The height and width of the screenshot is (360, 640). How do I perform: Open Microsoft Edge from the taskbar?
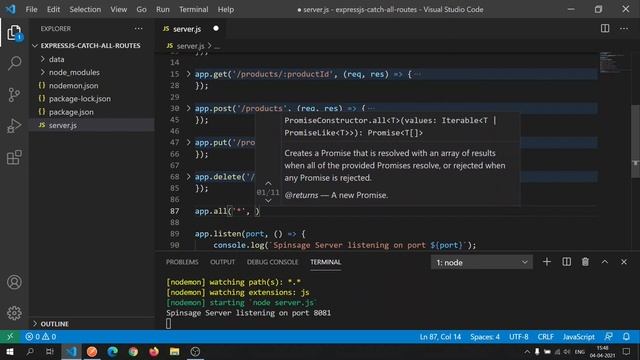pos(112,351)
